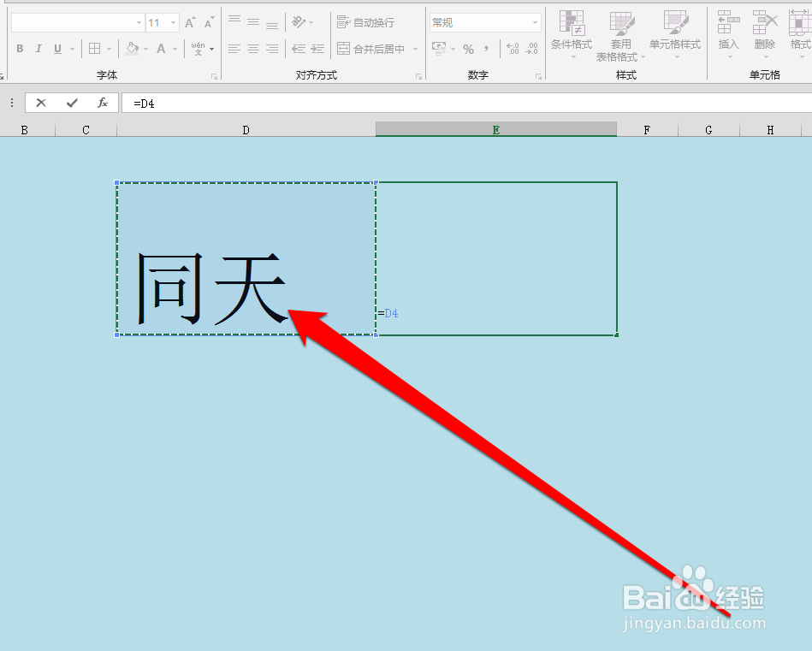Toggle bold formatting
This screenshot has height=651, width=812.
(x=19, y=49)
